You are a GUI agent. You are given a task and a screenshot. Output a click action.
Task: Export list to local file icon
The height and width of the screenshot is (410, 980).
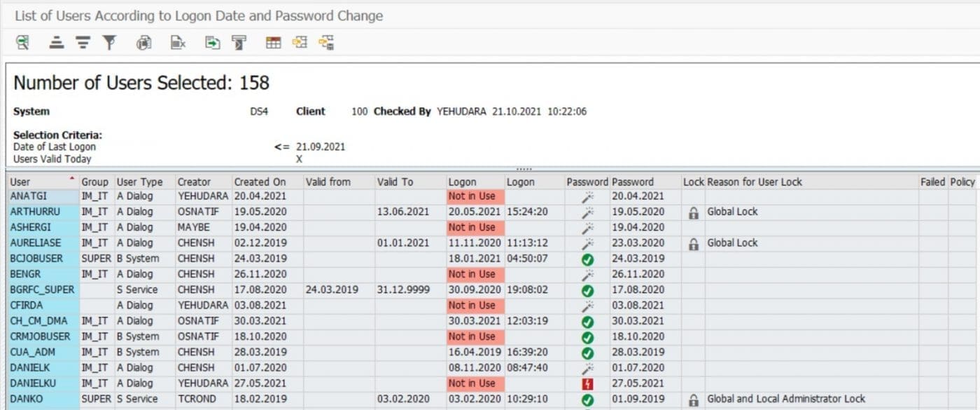coord(212,43)
